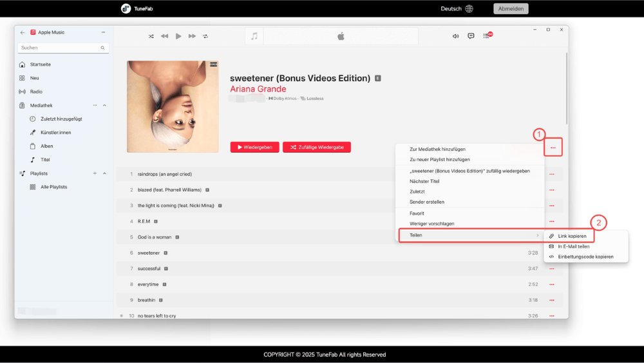Select track God is a woman

tap(155, 237)
